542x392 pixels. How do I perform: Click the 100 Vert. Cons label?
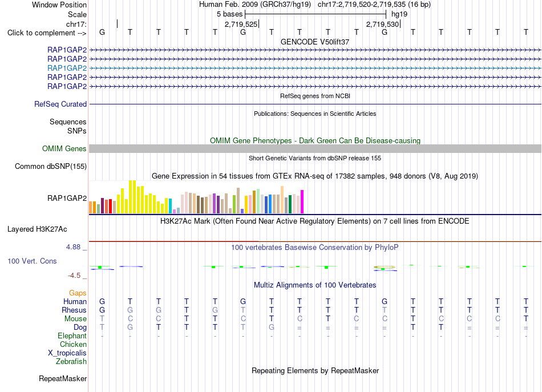(x=32, y=261)
